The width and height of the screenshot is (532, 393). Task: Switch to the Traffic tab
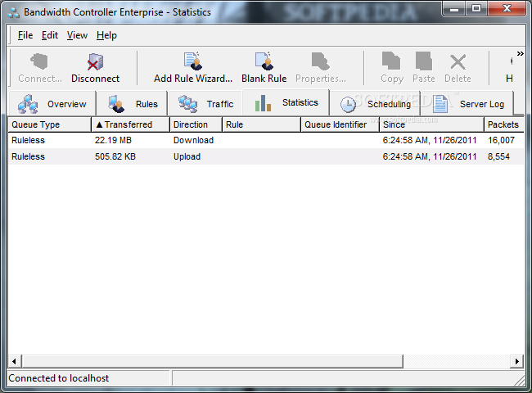point(205,103)
